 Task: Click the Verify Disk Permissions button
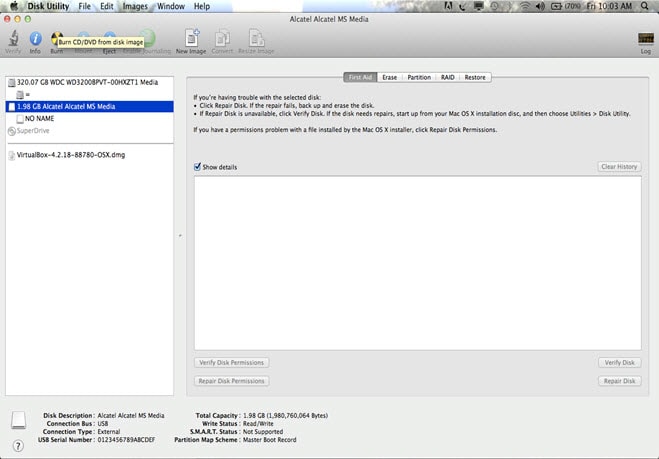232,362
